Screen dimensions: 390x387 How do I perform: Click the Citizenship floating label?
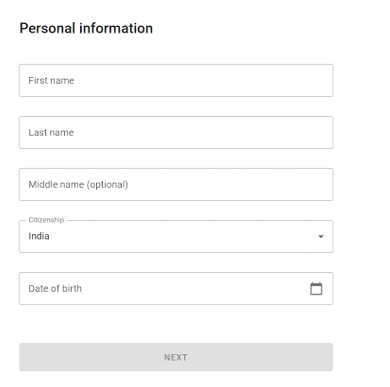(46, 220)
